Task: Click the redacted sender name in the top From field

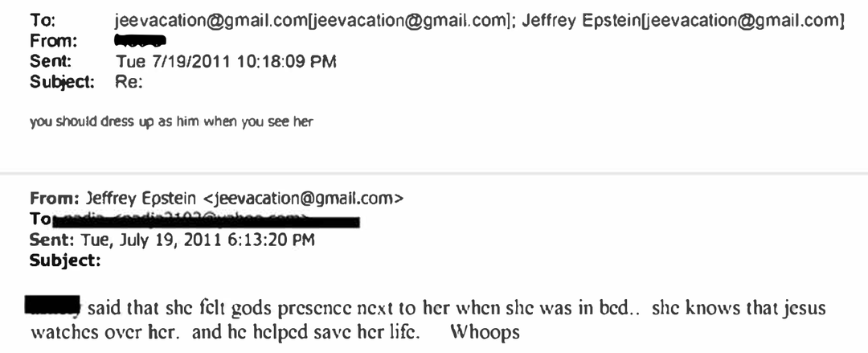Action: 140,39
